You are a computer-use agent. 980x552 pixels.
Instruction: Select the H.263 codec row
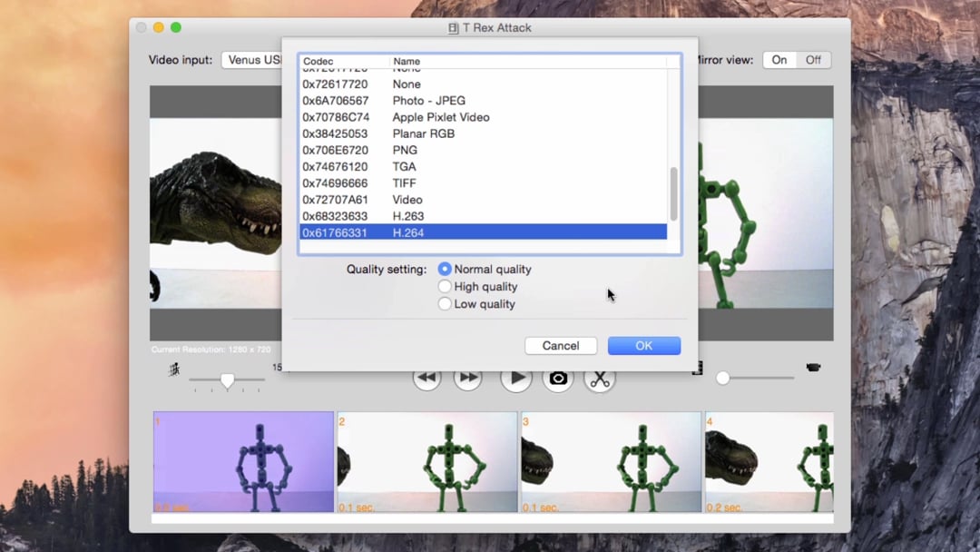483,216
